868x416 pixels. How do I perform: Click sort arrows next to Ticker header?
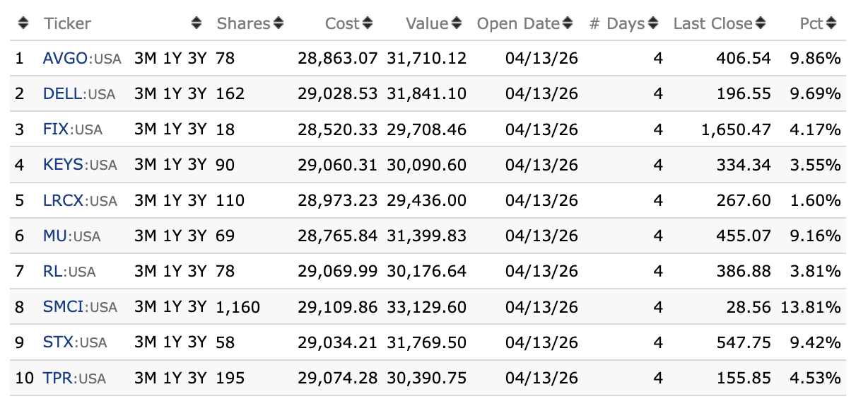tap(197, 23)
